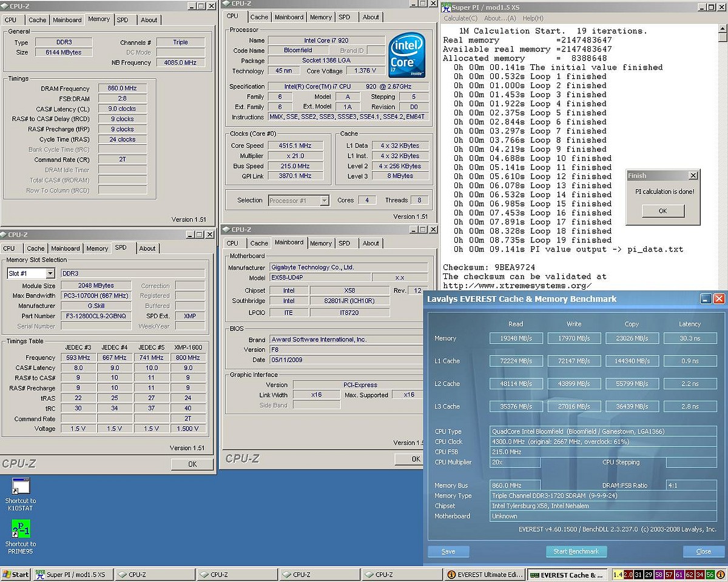
Task: Click the Super PI title bar icon
Action: (x=447, y=7)
